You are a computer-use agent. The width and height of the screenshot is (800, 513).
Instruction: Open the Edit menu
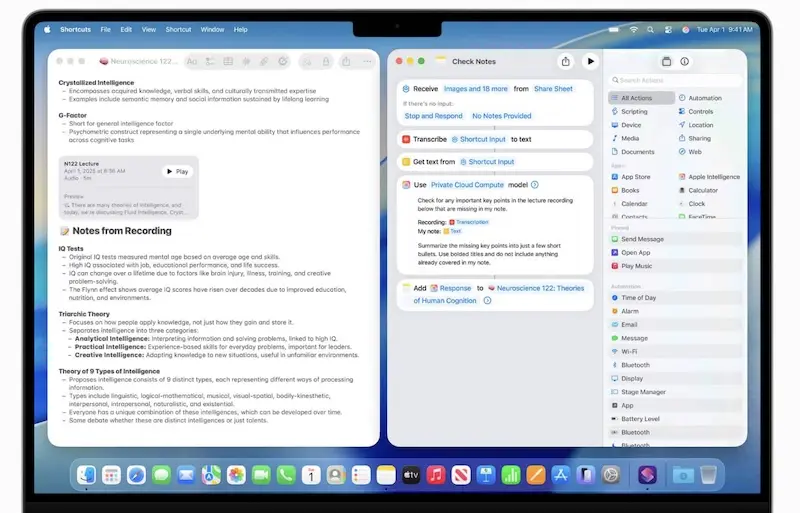tap(126, 30)
